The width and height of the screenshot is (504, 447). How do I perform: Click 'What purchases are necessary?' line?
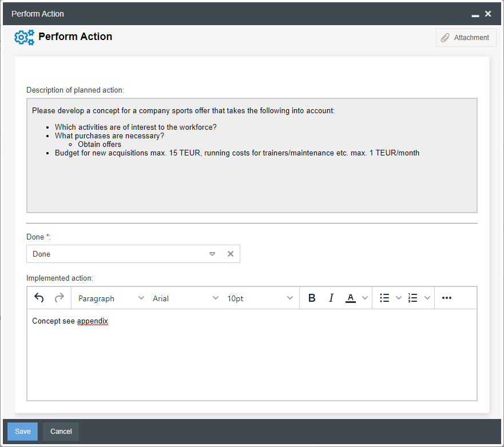click(109, 136)
